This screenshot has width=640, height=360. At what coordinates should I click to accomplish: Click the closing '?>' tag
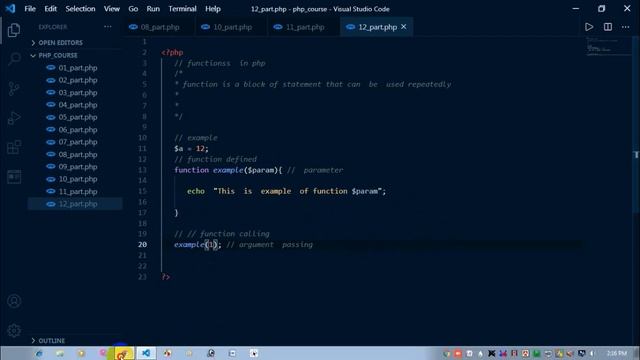(165, 277)
